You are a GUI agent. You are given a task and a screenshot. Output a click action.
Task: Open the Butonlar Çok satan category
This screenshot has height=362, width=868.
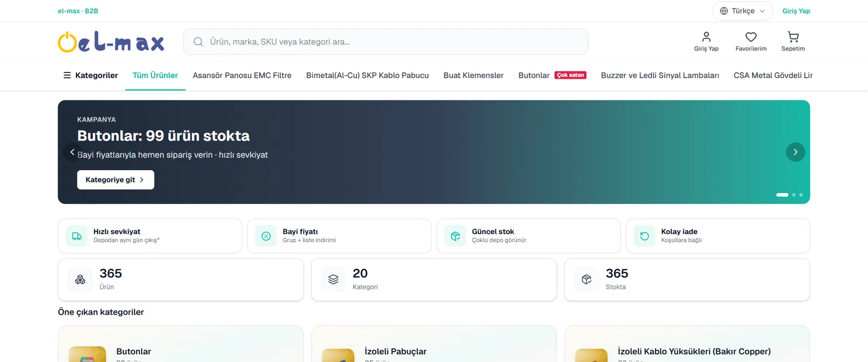point(552,75)
